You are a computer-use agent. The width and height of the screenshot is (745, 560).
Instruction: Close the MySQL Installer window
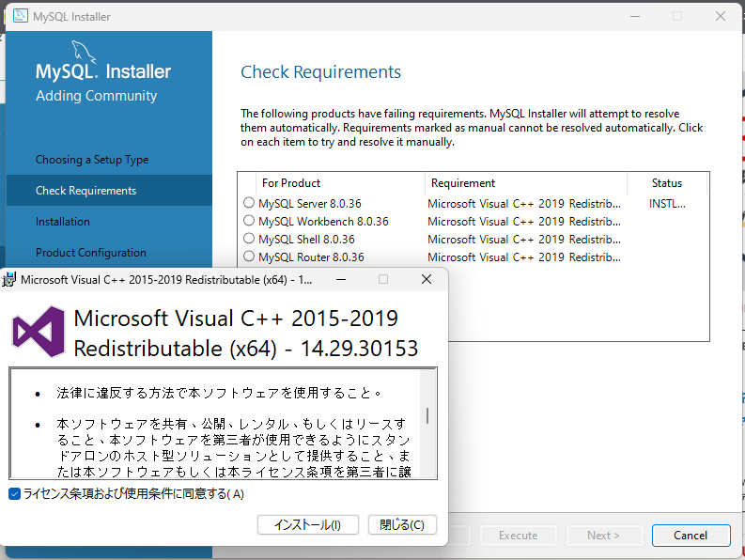[721, 16]
